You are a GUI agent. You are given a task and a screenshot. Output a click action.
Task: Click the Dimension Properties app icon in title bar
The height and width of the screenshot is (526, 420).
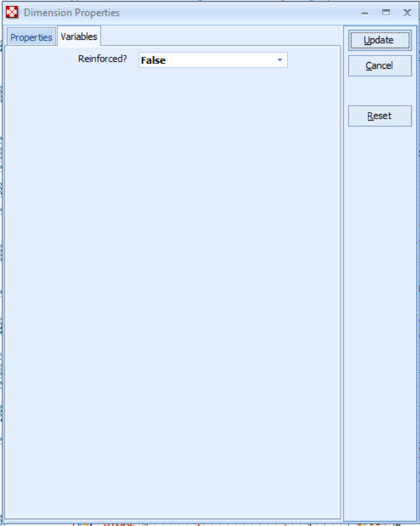12,12
